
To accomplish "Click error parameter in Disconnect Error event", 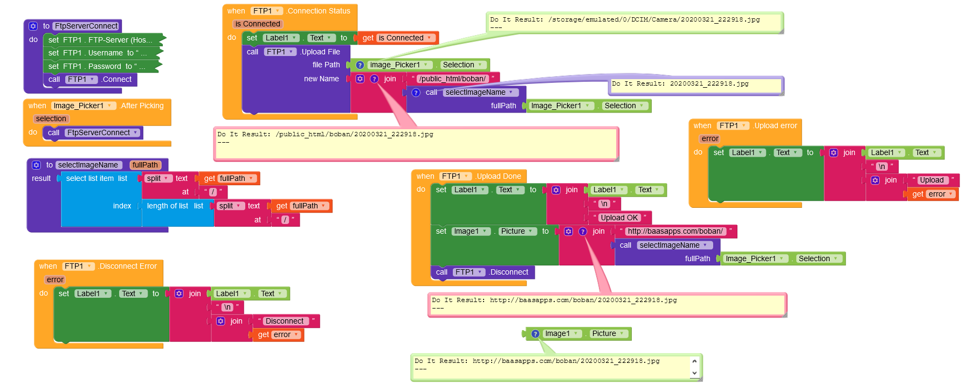I will point(55,280).
